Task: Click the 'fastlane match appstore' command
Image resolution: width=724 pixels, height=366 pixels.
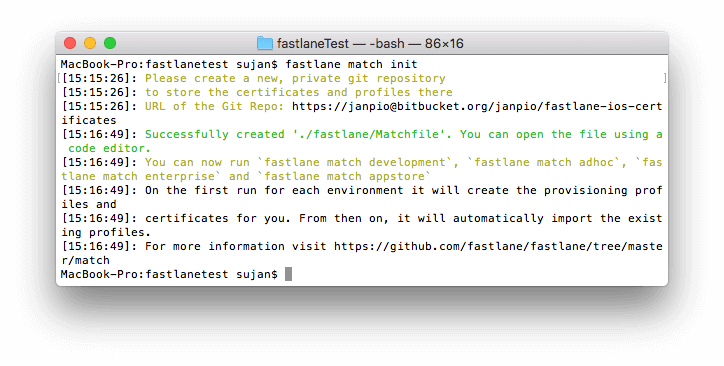Action: click(x=344, y=176)
